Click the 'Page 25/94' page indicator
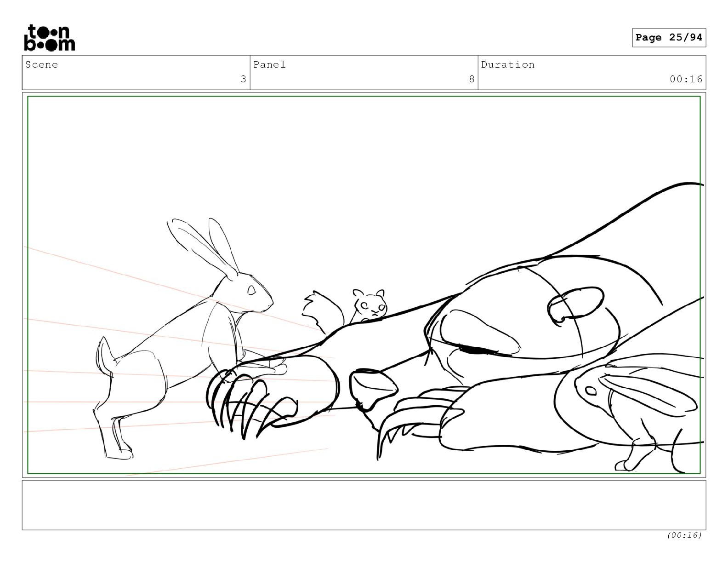Screen dimensions: 728x563 coord(669,38)
